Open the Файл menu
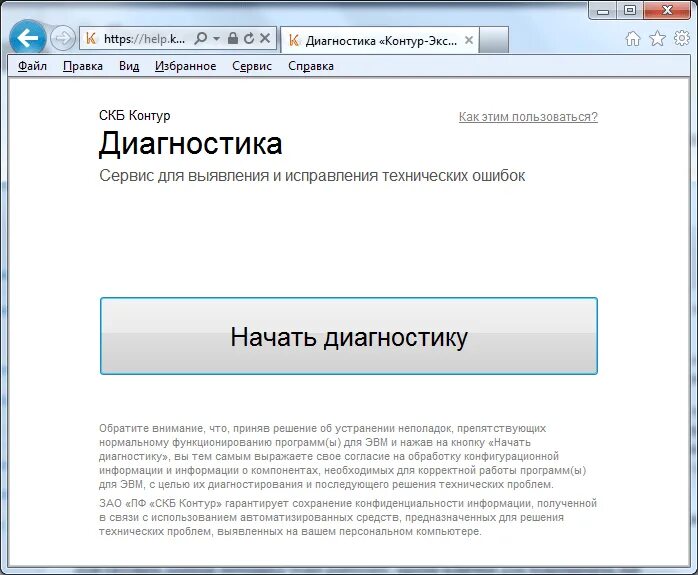The image size is (698, 575). [x=32, y=66]
